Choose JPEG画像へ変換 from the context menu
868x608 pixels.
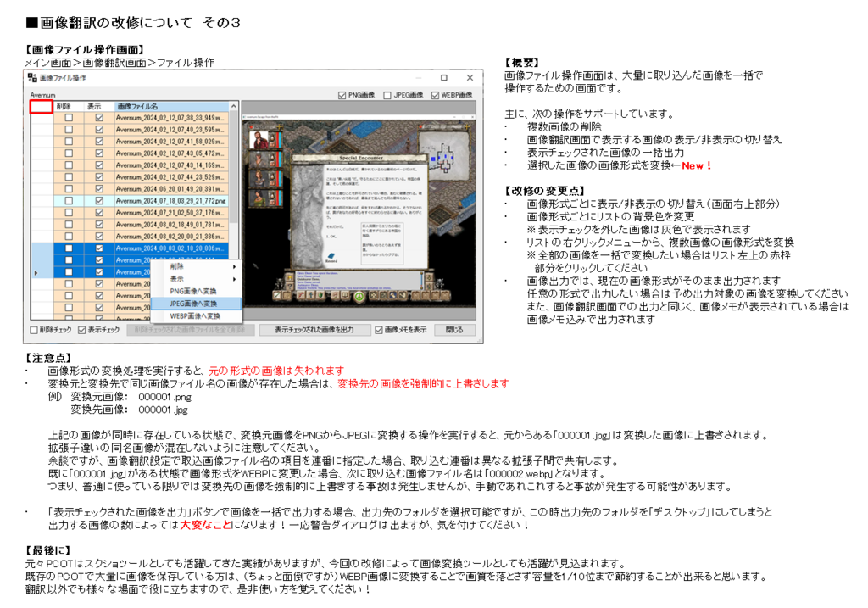(x=197, y=304)
